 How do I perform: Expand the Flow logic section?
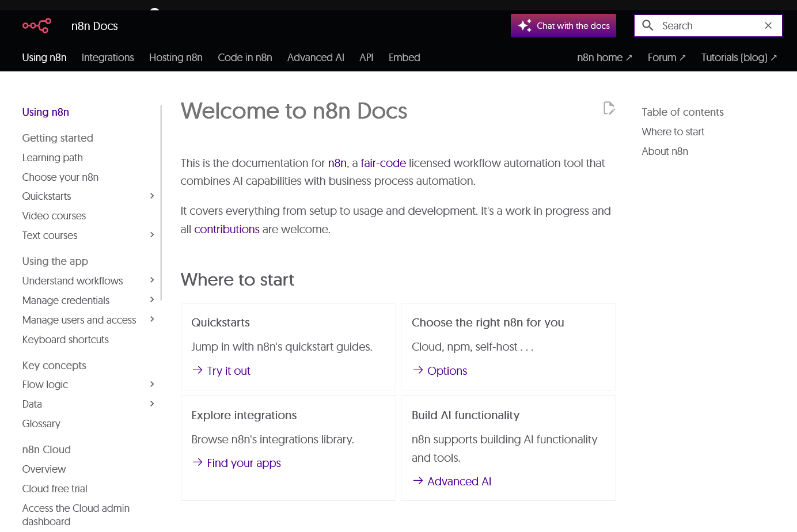pyautogui.click(x=152, y=385)
